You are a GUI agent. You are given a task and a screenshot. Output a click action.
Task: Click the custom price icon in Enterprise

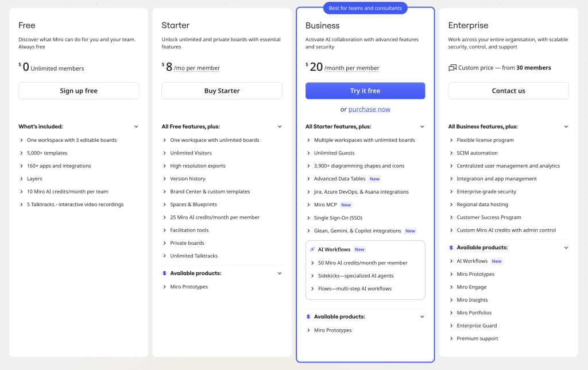point(452,68)
